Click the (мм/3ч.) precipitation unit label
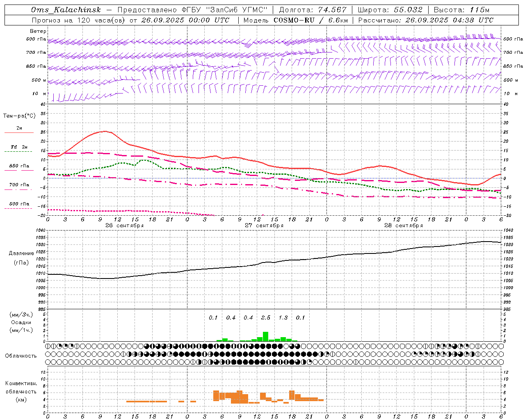Viewport: 525px width, 420px height. [21, 315]
